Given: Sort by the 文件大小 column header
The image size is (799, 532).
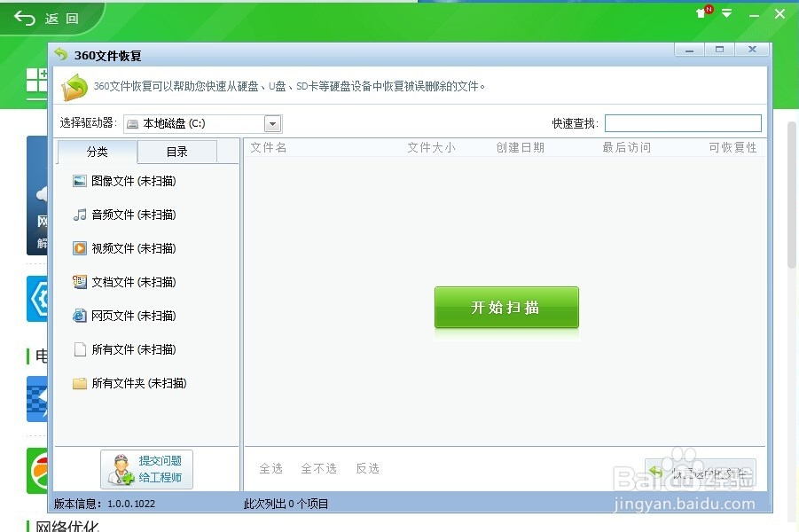Looking at the screenshot, I should [431, 147].
